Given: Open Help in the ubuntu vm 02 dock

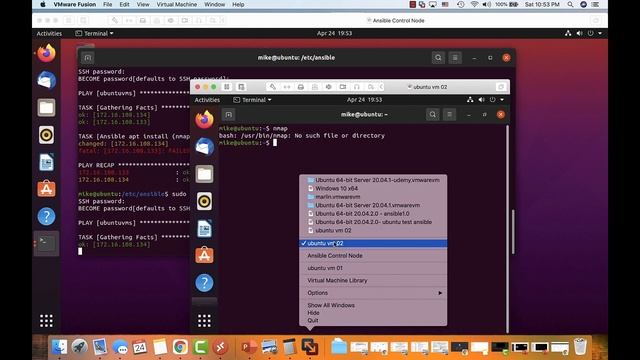Looking at the screenshot, I should click(204, 282).
